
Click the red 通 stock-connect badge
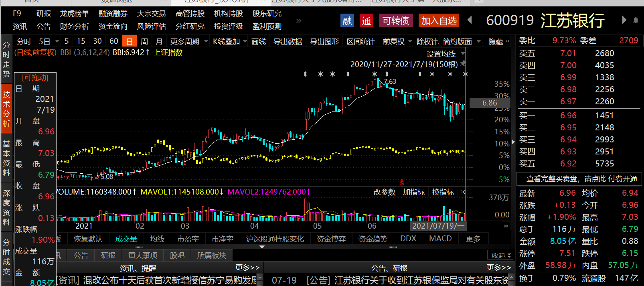coord(366,20)
